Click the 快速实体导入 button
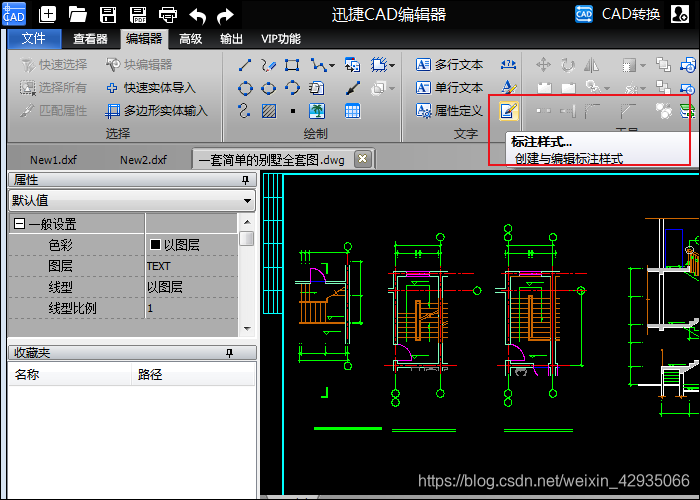This screenshot has width=700, height=500. click(x=151, y=88)
